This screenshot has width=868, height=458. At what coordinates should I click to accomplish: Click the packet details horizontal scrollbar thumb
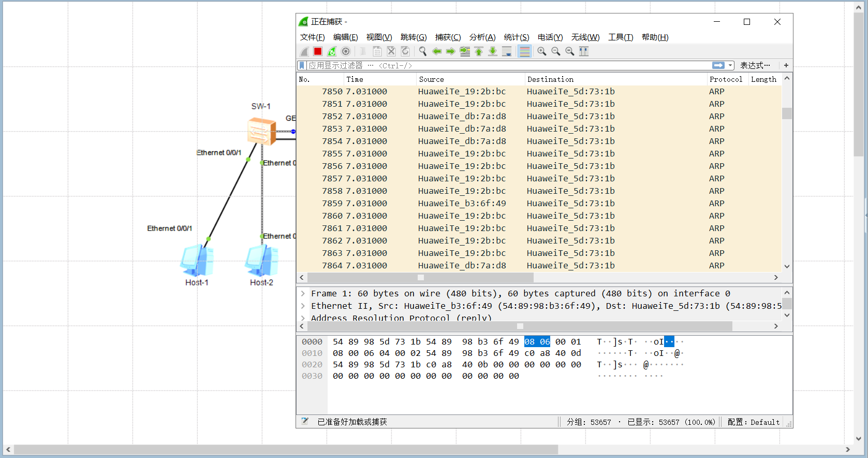tap(520, 326)
